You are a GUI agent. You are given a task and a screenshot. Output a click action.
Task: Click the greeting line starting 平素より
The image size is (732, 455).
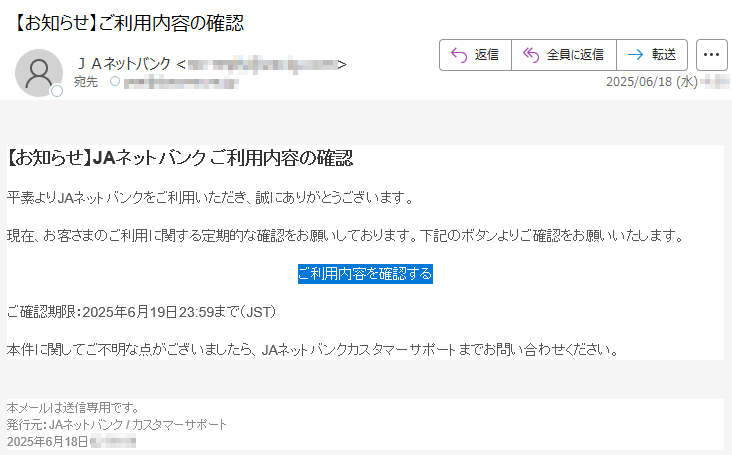tap(210, 198)
